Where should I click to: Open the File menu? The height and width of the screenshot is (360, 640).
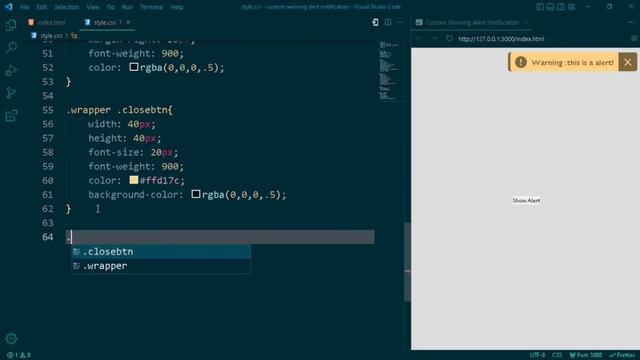point(24,7)
